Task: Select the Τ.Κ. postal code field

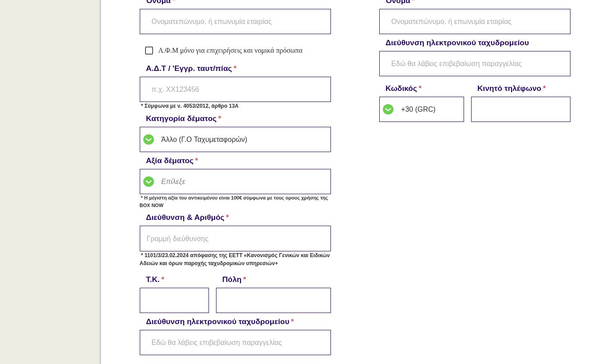Action: pyautogui.click(x=174, y=301)
